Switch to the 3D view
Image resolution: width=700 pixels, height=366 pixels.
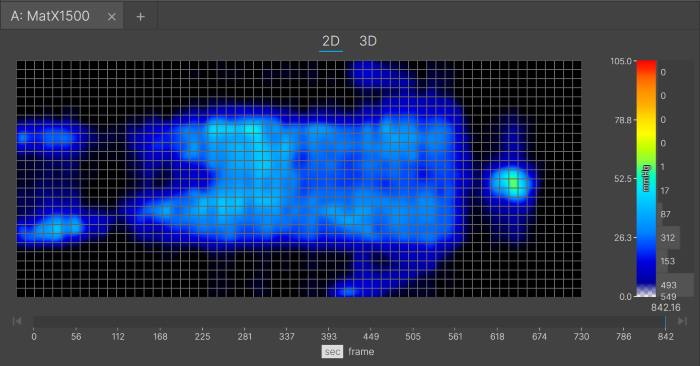pyautogui.click(x=368, y=41)
